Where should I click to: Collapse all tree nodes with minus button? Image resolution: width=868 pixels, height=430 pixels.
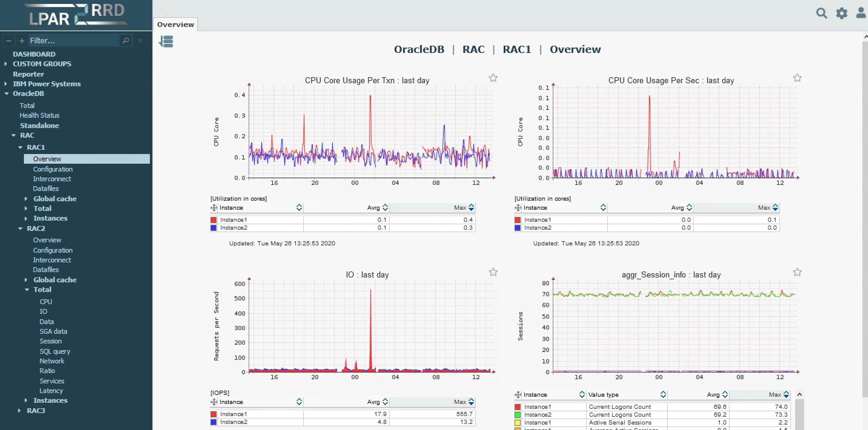pyautogui.click(x=9, y=41)
